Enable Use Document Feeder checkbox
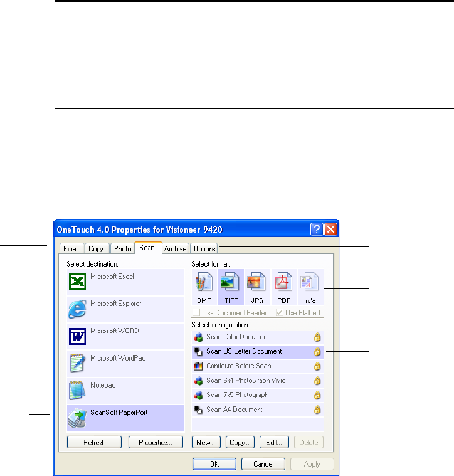This screenshot has height=476, width=454. click(196, 312)
